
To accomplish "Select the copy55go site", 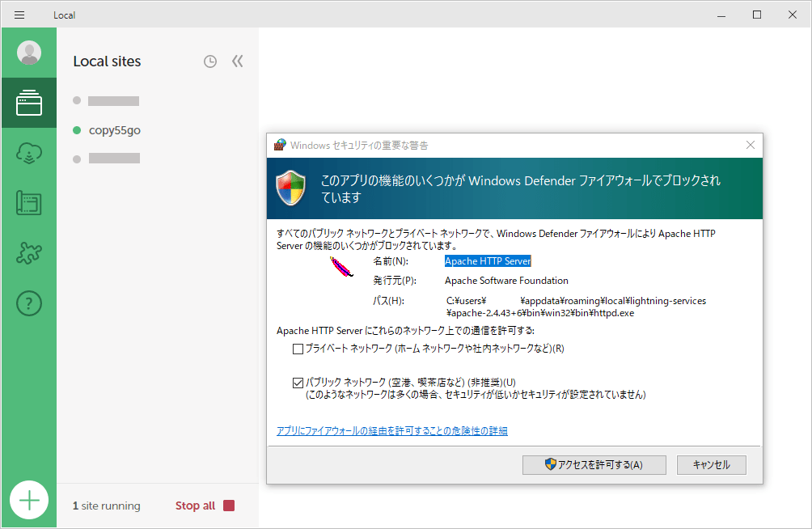I will [x=115, y=130].
